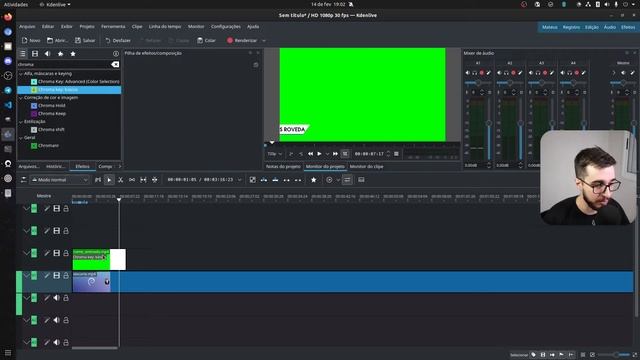Open effects for mixer channel A2 wand icon

[x=520, y=73]
